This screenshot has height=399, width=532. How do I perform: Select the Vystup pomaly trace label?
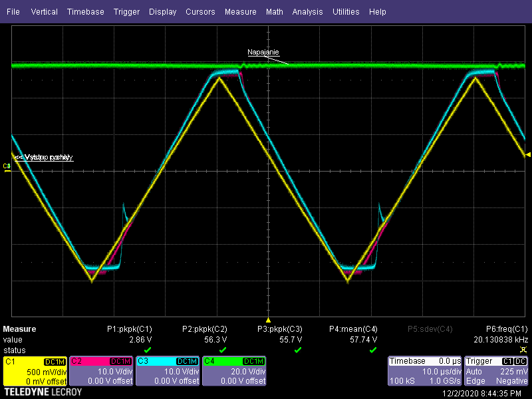[44, 158]
